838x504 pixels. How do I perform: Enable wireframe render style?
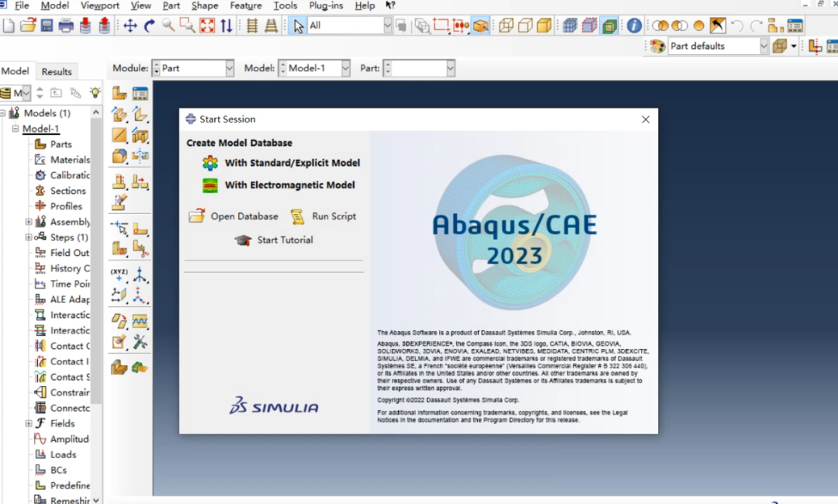coord(506,26)
